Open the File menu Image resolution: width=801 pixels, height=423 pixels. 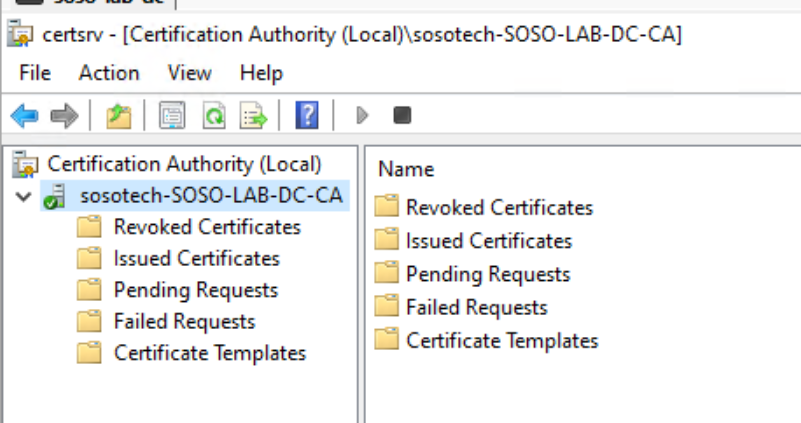click(35, 73)
